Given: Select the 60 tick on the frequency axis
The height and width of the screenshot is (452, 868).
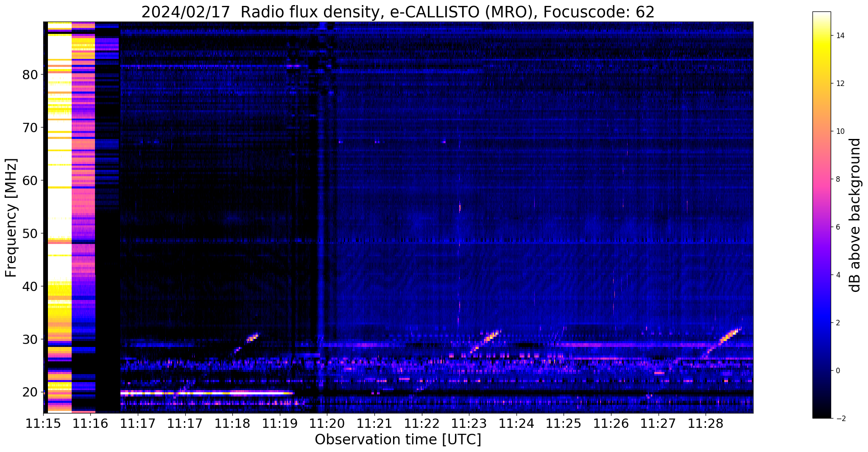Looking at the screenshot, I should 30,180.
